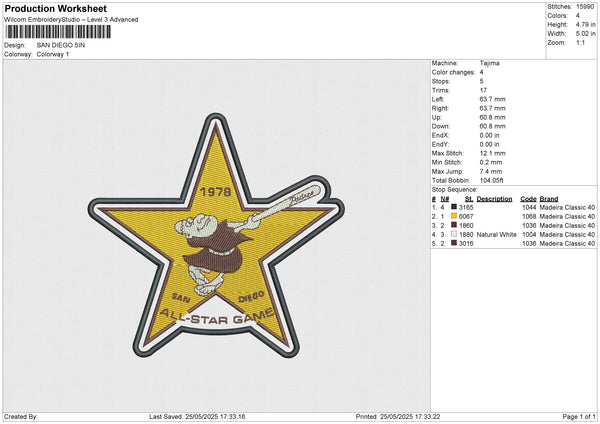Click thread code '1044'
The image size is (600, 424).
point(529,207)
